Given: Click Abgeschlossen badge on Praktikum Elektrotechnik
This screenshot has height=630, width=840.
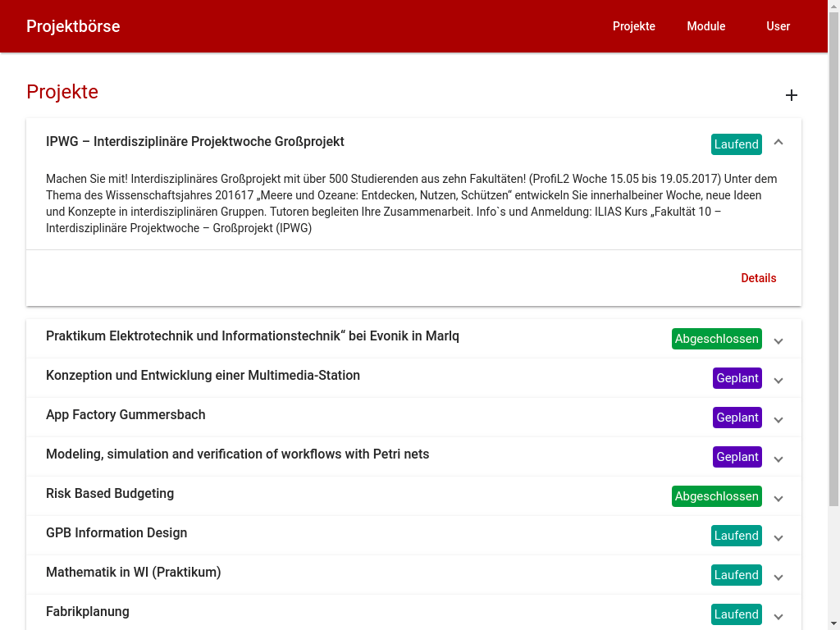Looking at the screenshot, I should coord(716,339).
